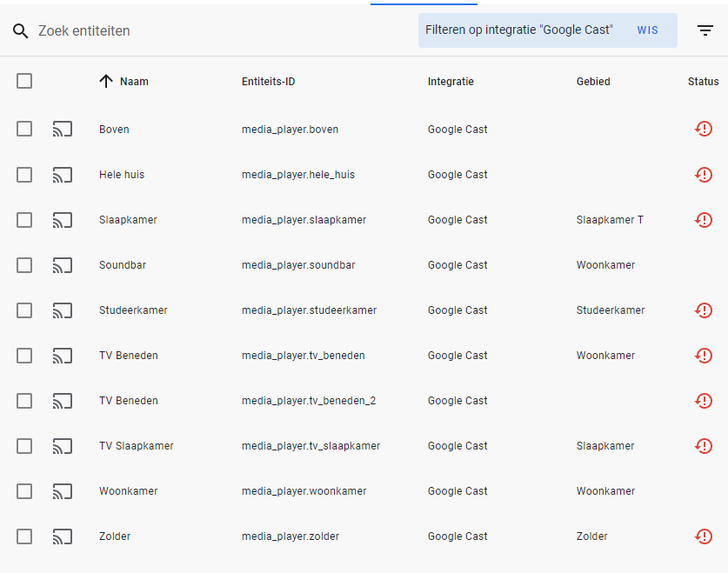Click the status icon for media_player.tv_beneden_2
The height and width of the screenshot is (573, 728).
(x=704, y=401)
